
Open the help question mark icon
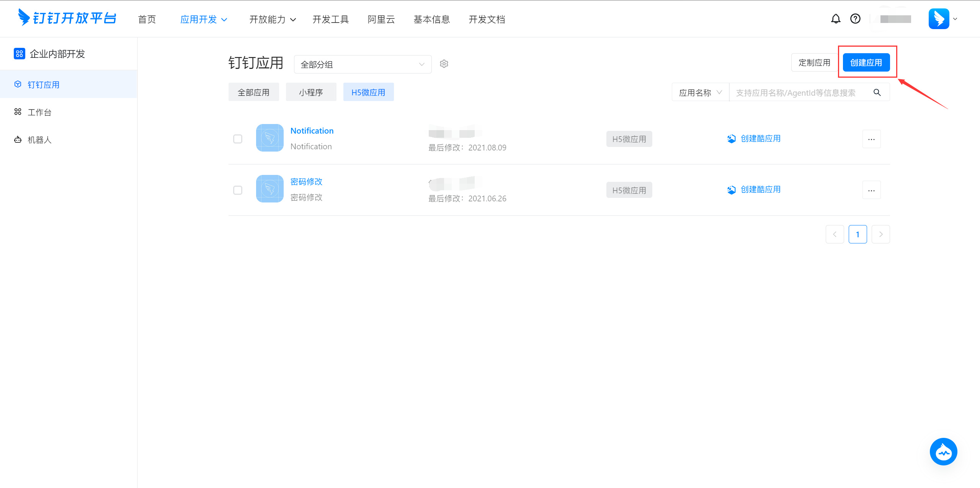click(855, 19)
